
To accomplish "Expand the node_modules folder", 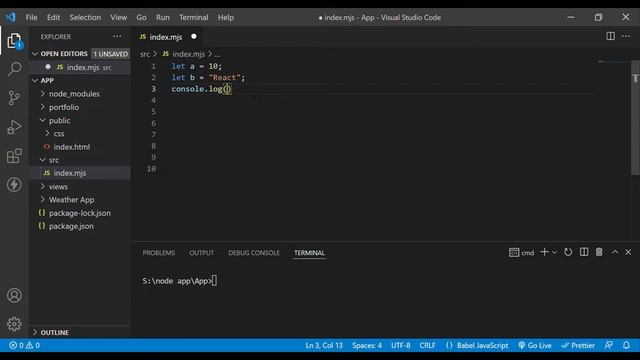I will point(74,94).
